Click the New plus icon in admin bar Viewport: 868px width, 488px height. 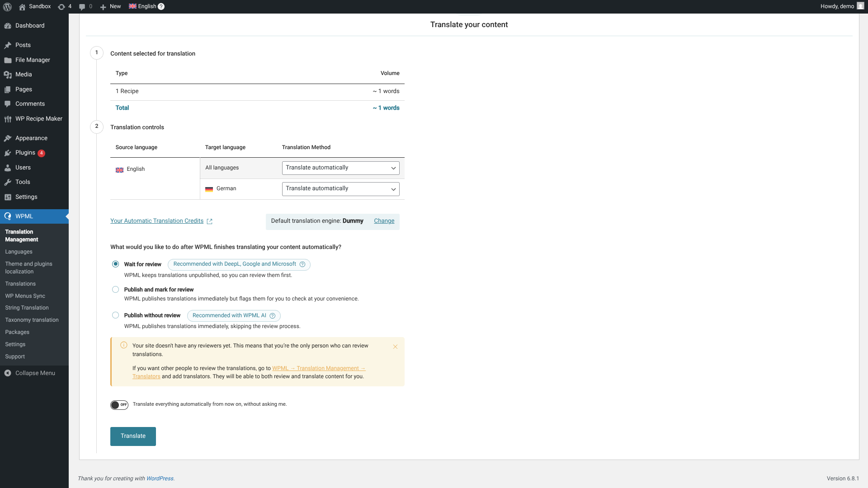click(x=103, y=7)
